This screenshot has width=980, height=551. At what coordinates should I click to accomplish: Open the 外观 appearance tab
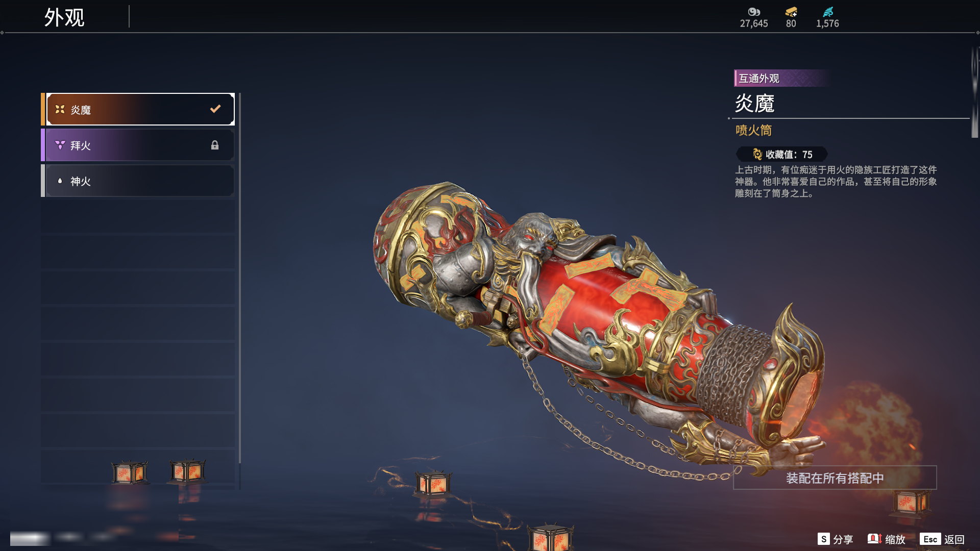tap(64, 17)
